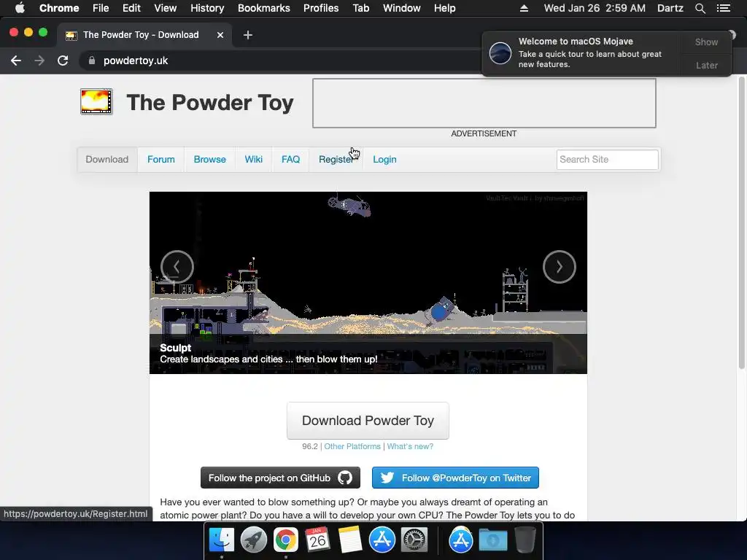Screen dimensions: 747x560
Task: Open the Wiki link
Action: (253, 160)
